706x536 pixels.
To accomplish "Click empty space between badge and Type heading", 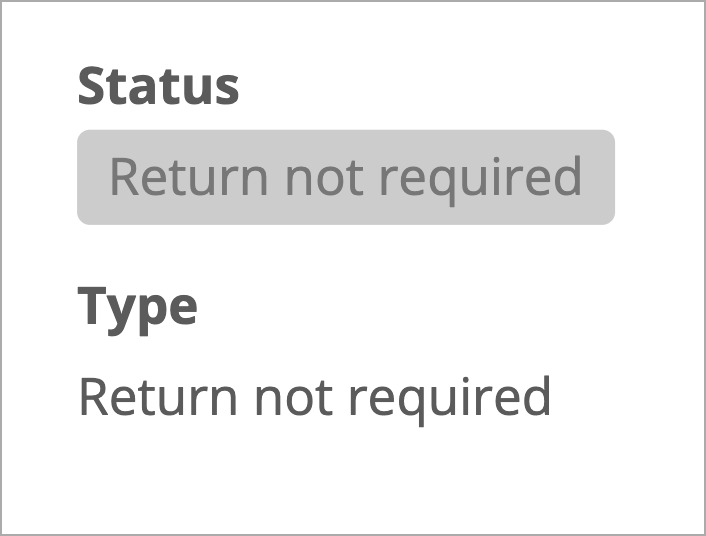I will coord(346,254).
